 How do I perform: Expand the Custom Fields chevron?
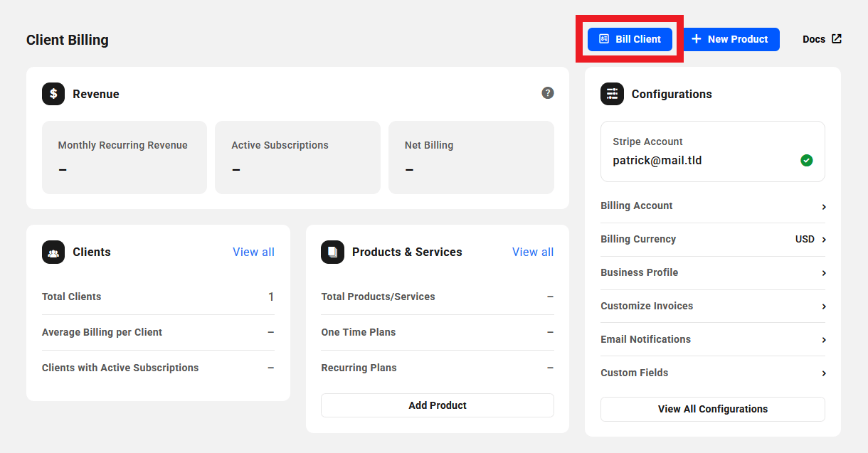824,373
